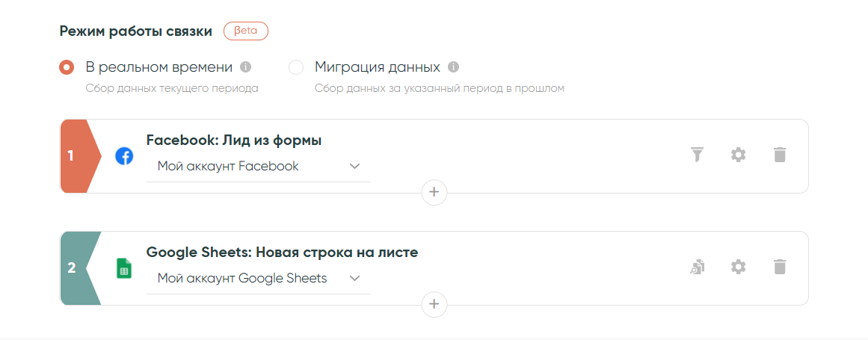Expand 'Мой аккаунт Google Sheets' dropdown

click(x=258, y=279)
